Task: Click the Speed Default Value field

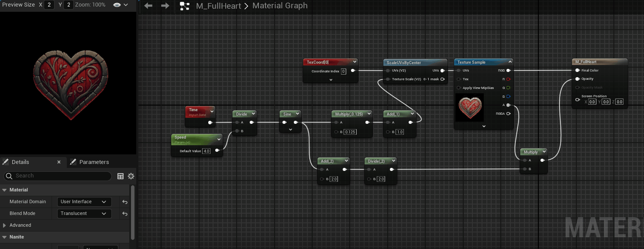Action: click(207, 151)
